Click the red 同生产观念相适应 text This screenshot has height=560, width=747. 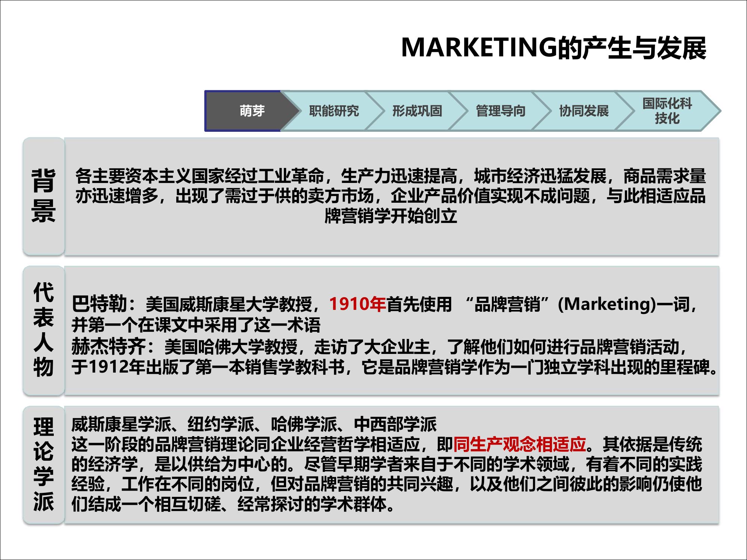click(520, 444)
